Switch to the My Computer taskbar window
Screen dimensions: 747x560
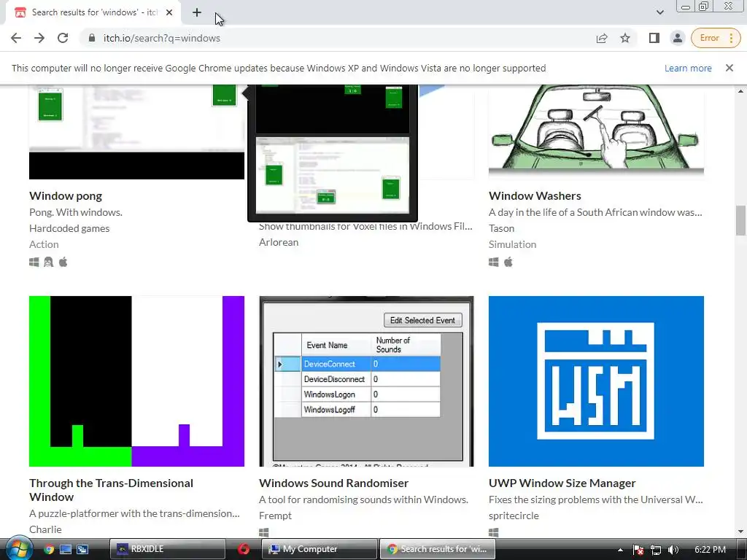click(320, 549)
